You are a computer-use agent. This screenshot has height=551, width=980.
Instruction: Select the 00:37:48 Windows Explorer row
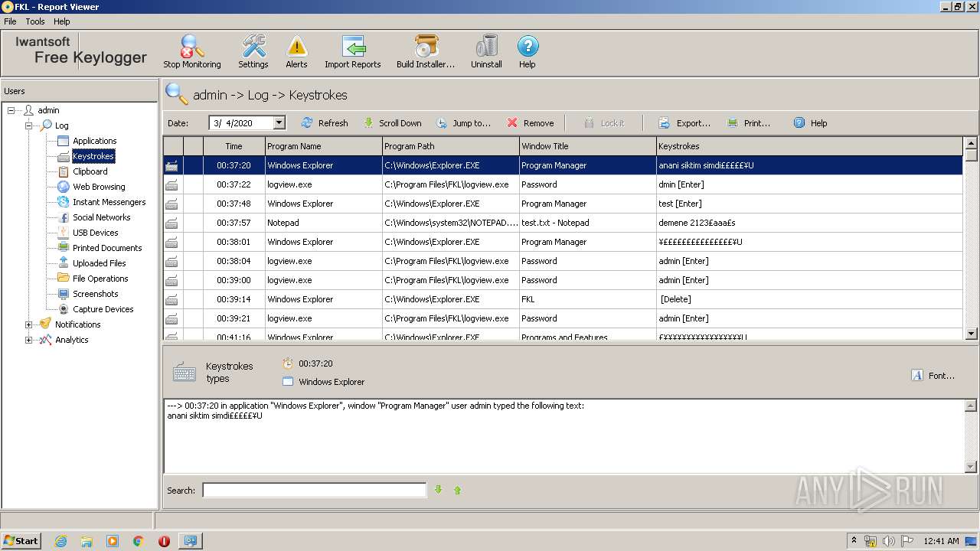[x=563, y=204]
